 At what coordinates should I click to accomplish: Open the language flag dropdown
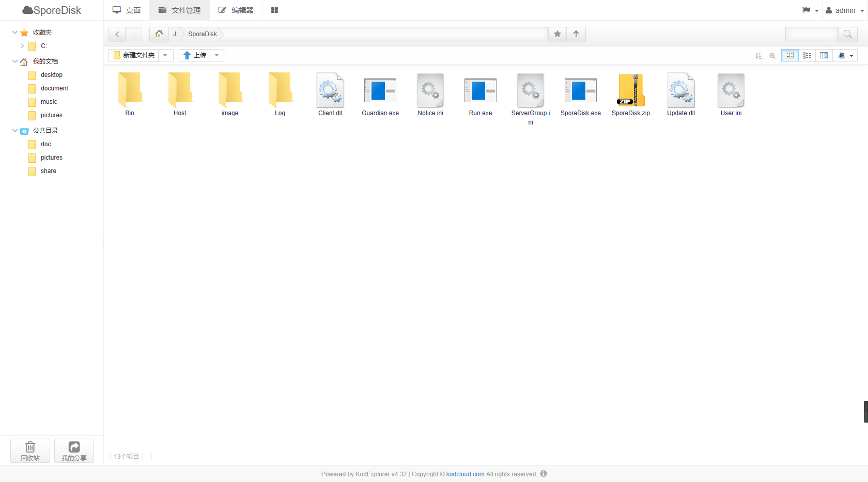810,10
